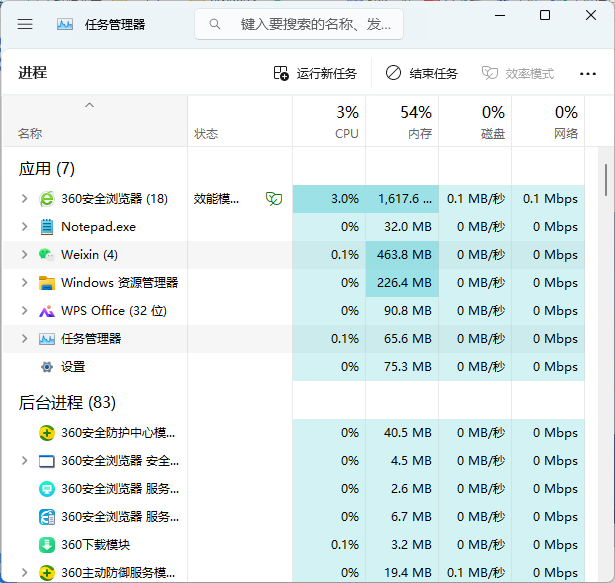Select the 应用 (7) group header
The image size is (615, 583).
pos(47,169)
